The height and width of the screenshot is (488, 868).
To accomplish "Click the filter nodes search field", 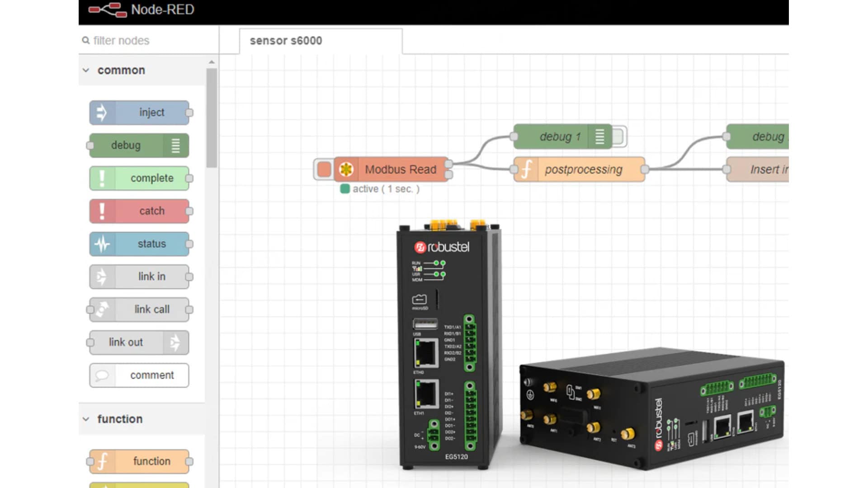I will pos(136,40).
